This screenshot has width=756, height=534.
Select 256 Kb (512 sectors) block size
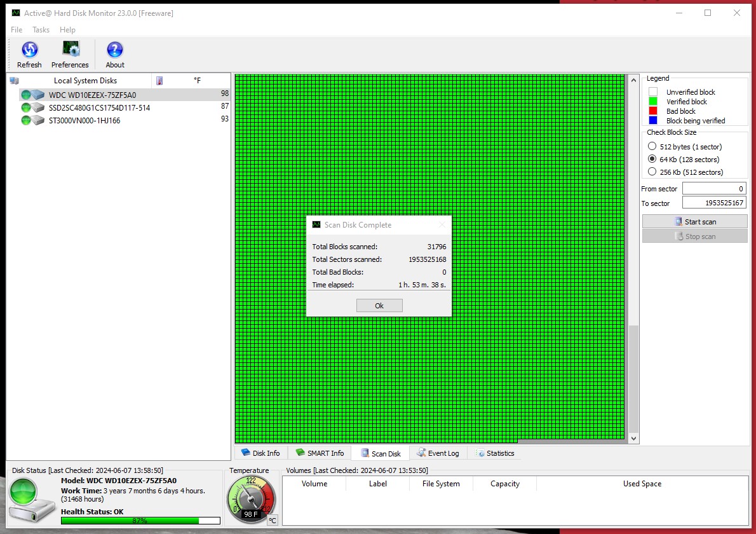[x=652, y=172]
